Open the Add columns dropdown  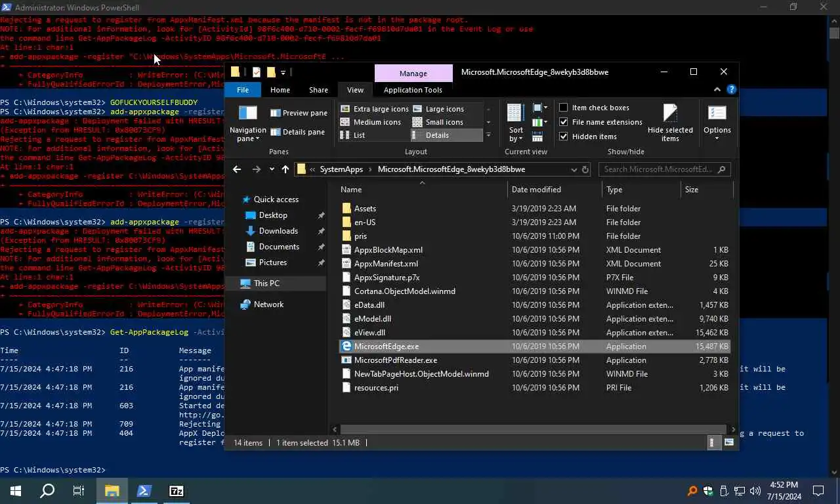click(539, 122)
